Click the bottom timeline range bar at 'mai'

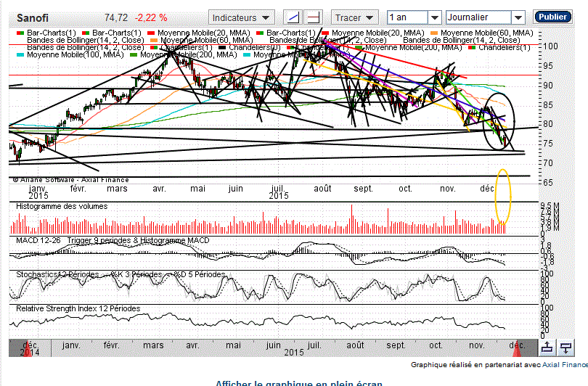pos(233,345)
